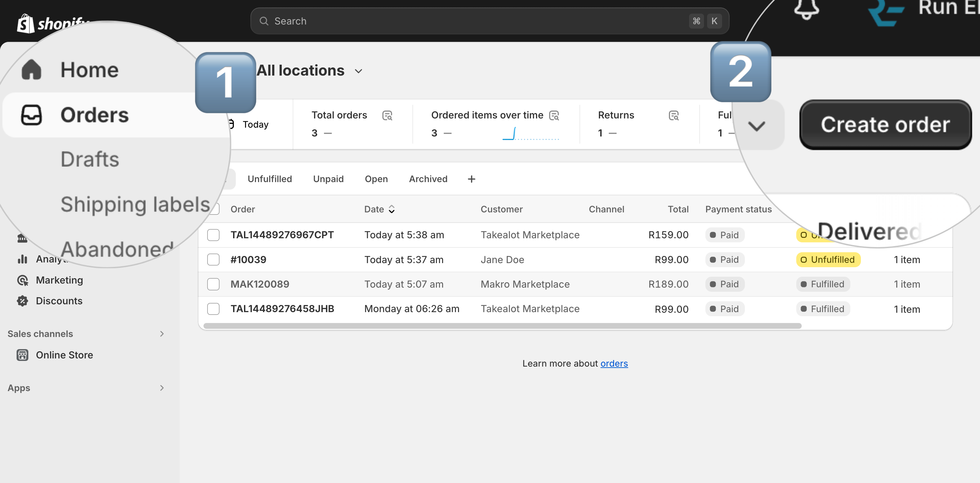Screen dimensions: 980x483
Task: Click the horizontal table scrollbar
Action: point(502,326)
